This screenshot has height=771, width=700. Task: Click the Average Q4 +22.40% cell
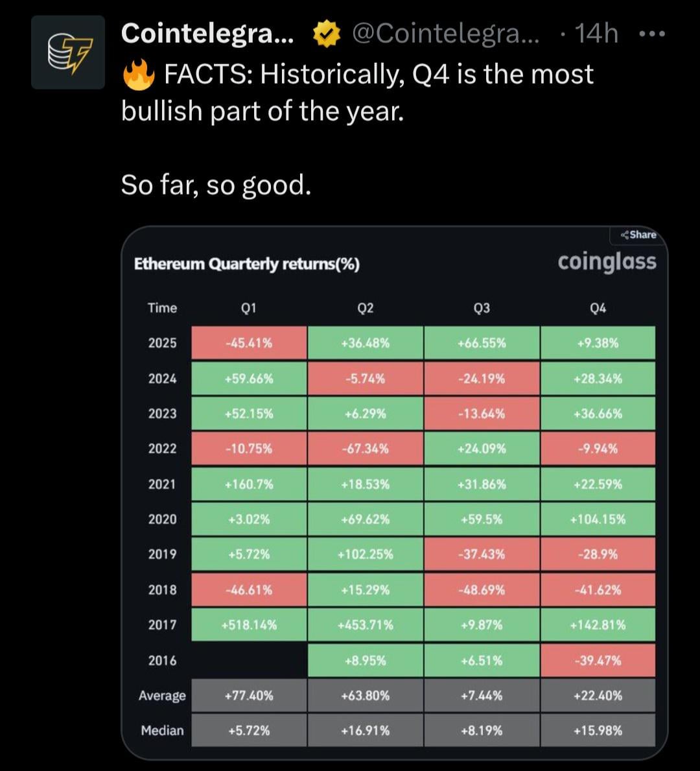tap(598, 696)
